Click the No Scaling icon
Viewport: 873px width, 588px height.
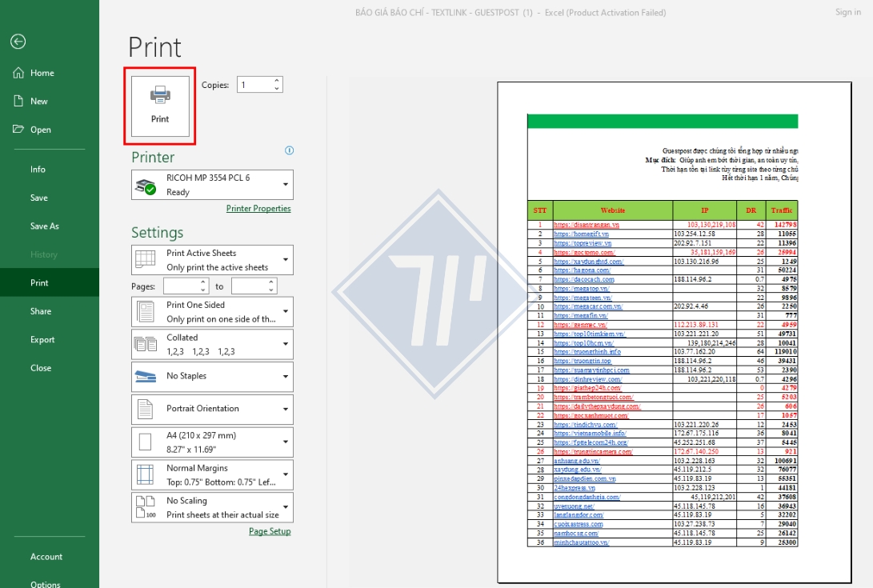pos(146,506)
